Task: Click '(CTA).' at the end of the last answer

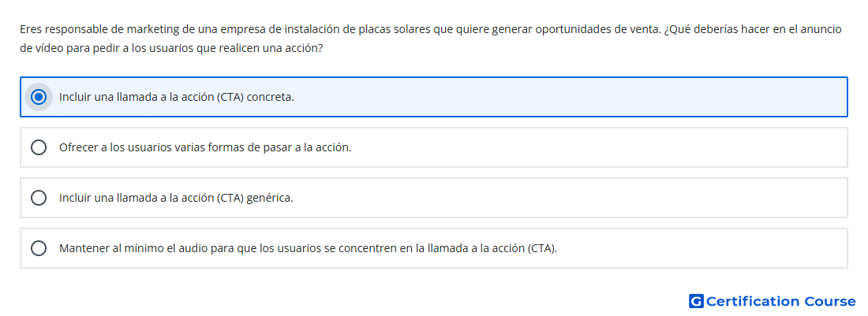Action: 541,248
